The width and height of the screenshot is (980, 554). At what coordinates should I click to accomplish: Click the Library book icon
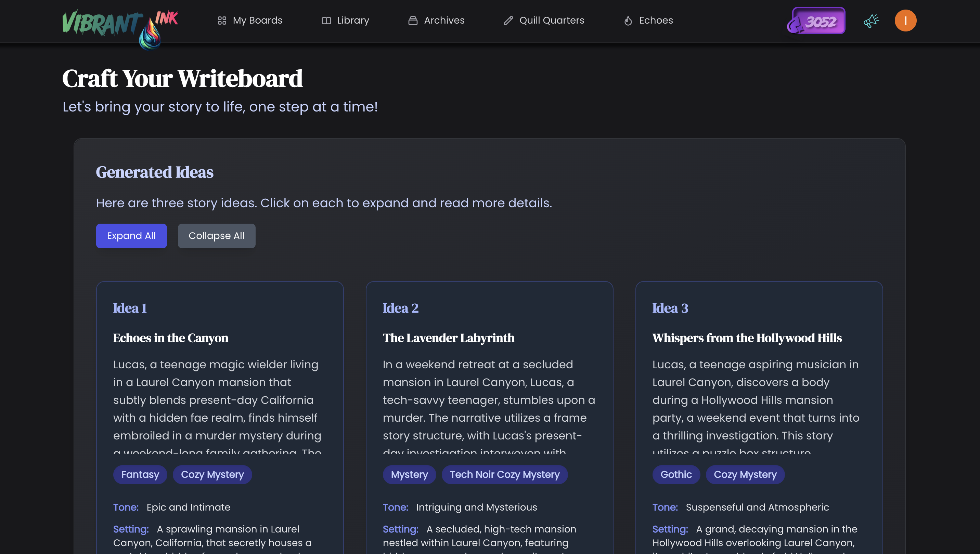[326, 21]
